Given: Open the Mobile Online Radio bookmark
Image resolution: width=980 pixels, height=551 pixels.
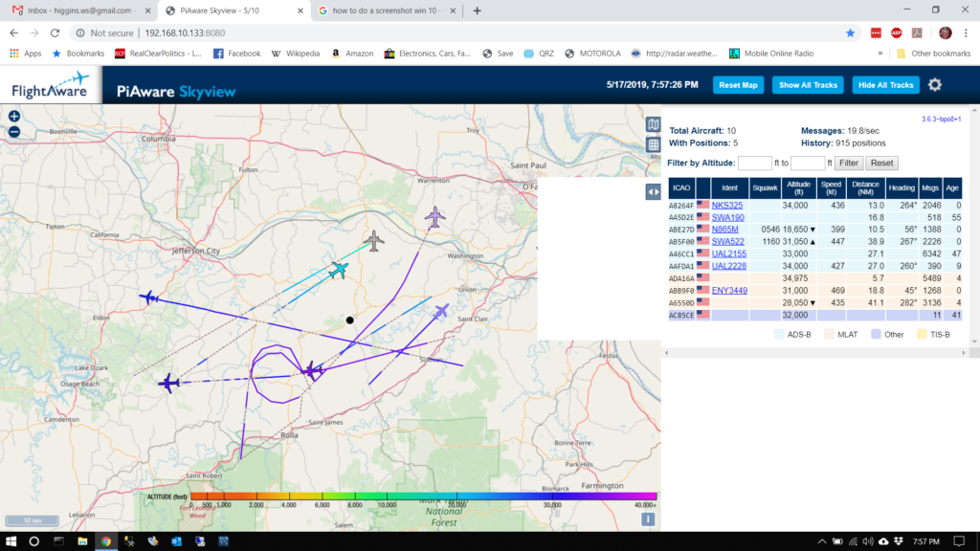Looking at the screenshot, I should pyautogui.click(x=771, y=54).
